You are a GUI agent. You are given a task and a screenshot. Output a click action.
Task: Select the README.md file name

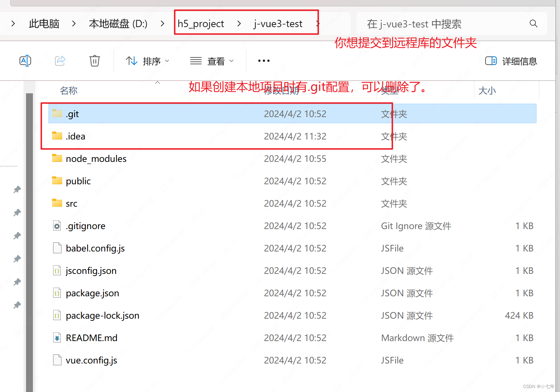pyautogui.click(x=91, y=338)
